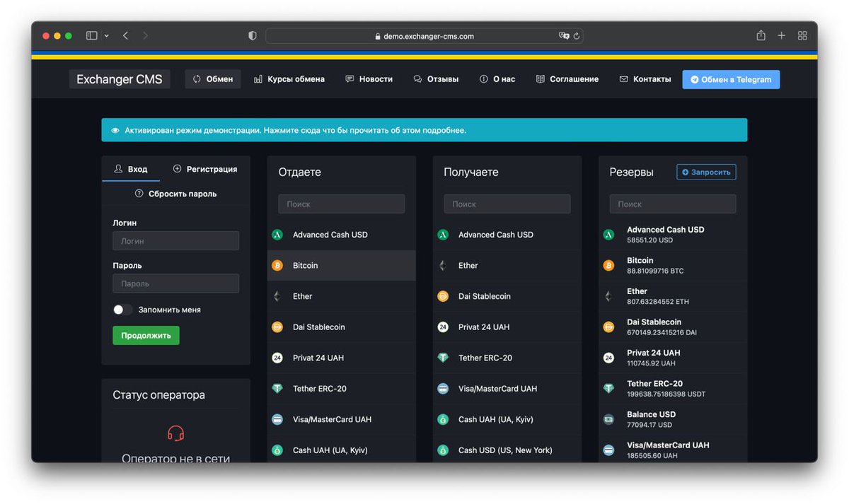Show the tab overview grid icon

(802, 35)
